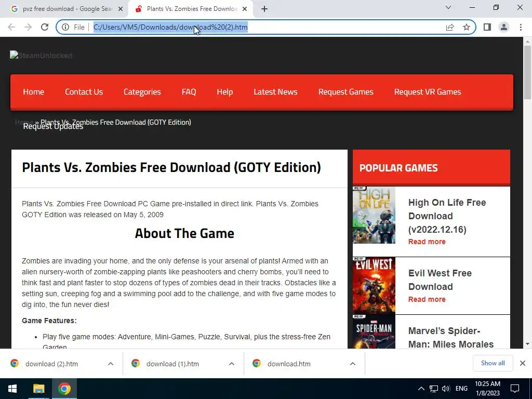Open Request Games in the navigation bar
The image size is (532, 399).
(x=345, y=92)
